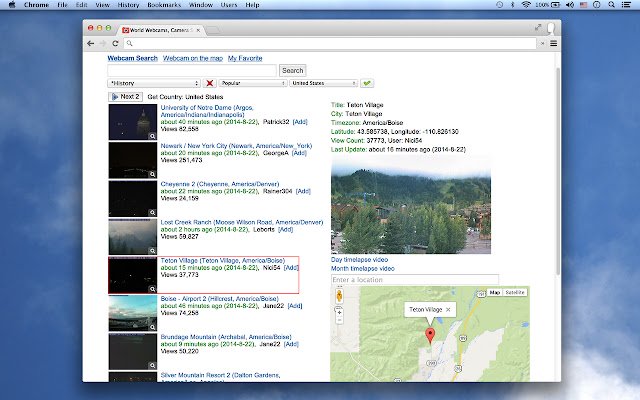Open the Apple menu
This screenshot has height=400, width=640.
[12, 5]
